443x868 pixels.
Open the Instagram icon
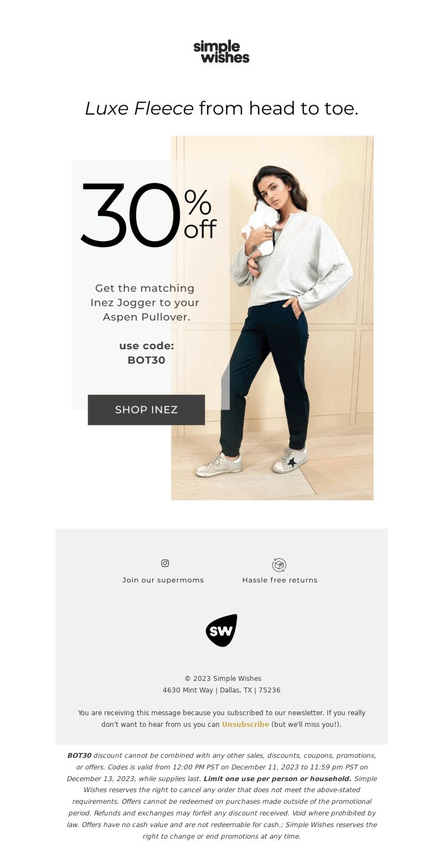pyautogui.click(x=165, y=563)
